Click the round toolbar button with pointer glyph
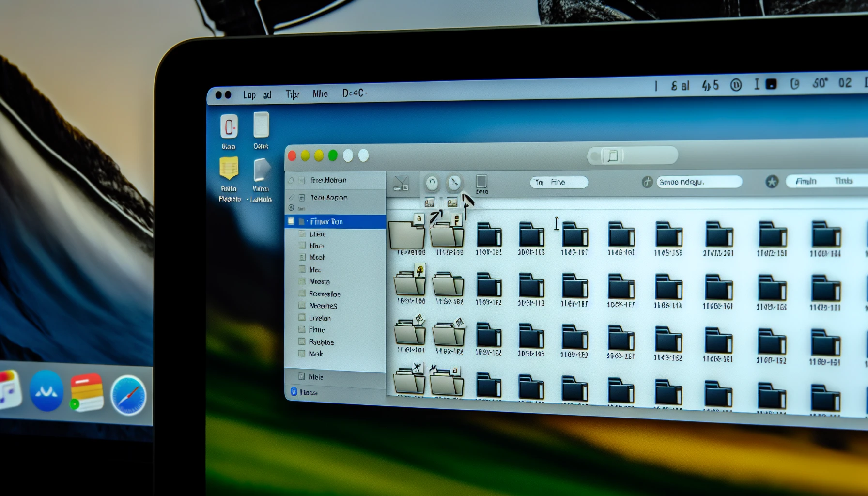The width and height of the screenshot is (868, 496). coord(454,183)
